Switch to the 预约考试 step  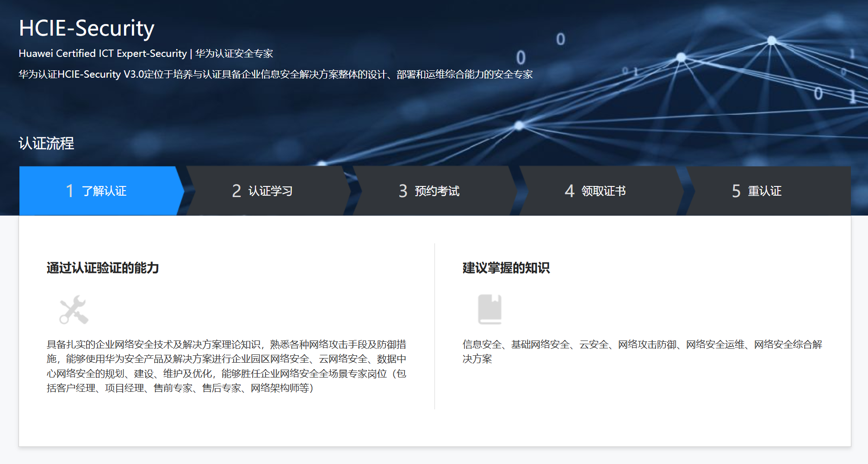coord(435,191)
